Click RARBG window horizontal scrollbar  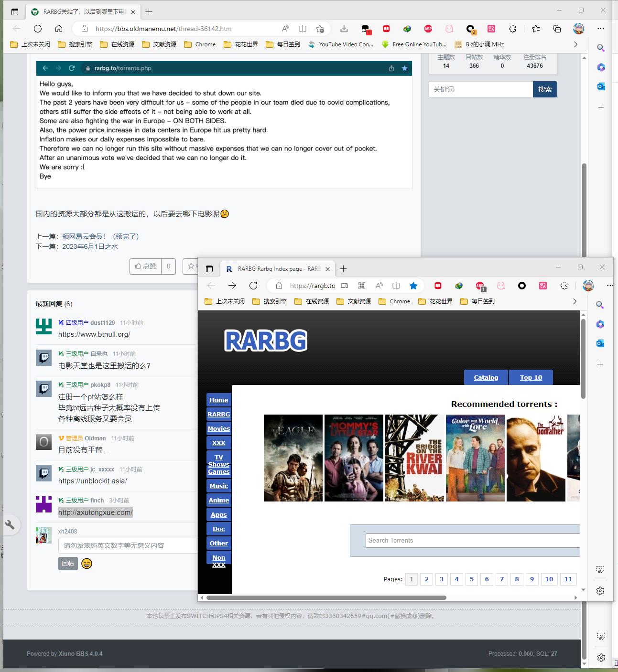(x=326, y=597)
